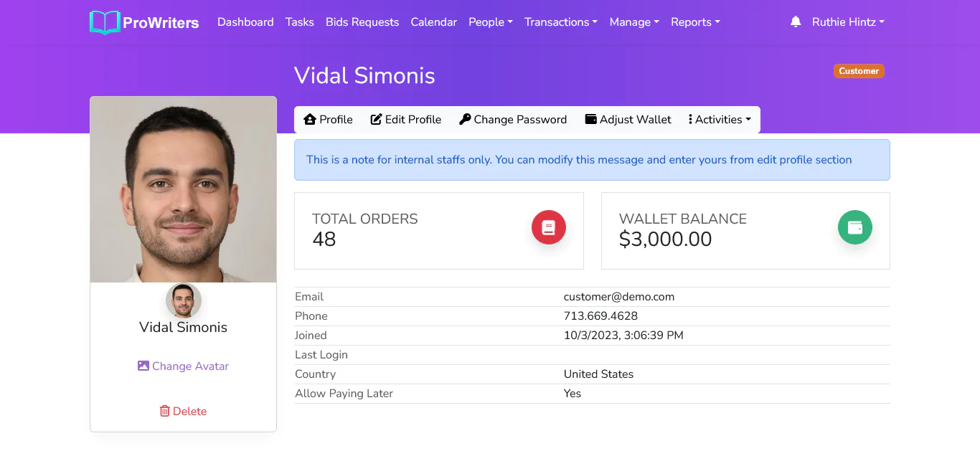Expand the People dropdown menu
980x461 pixels.
(491, 22)
